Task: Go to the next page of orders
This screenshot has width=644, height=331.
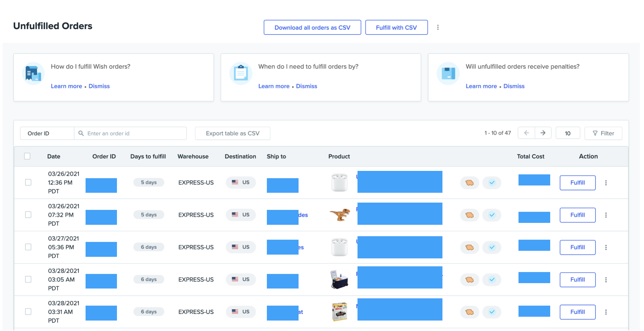Action: pyautogui.click(x=543, y=133)
